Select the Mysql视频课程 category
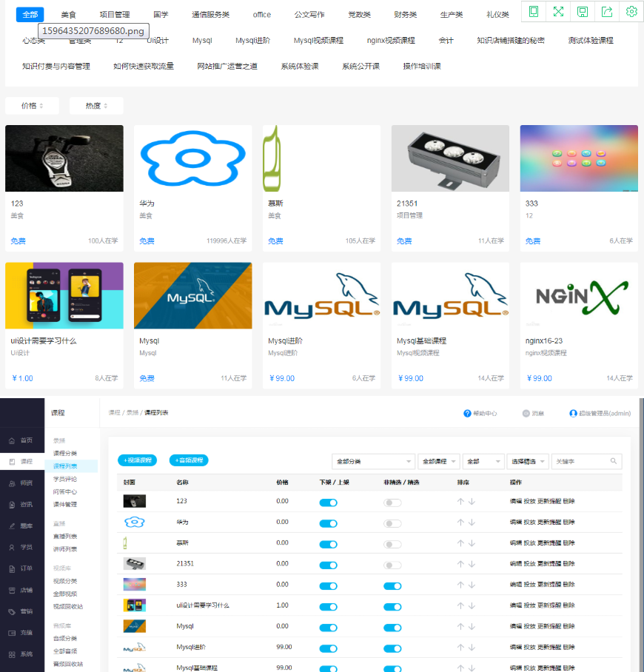Viewport: 644px width, 672px height. 318,40
